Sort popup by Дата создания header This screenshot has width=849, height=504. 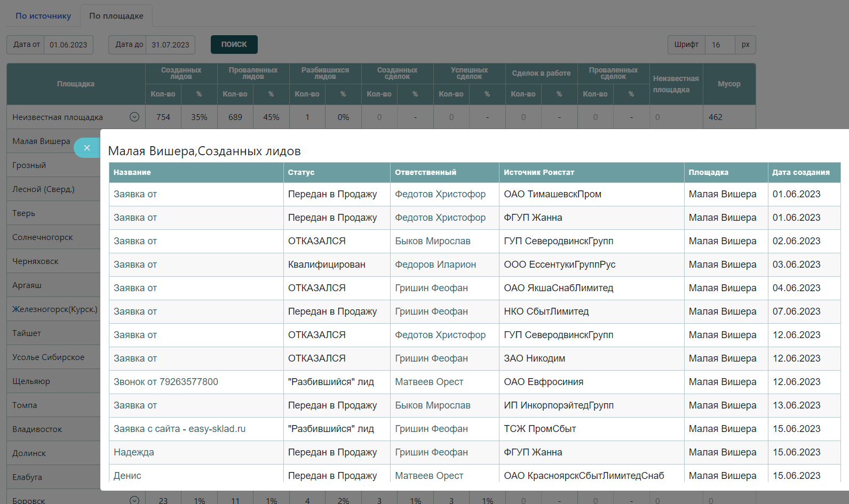coord(800,172)
